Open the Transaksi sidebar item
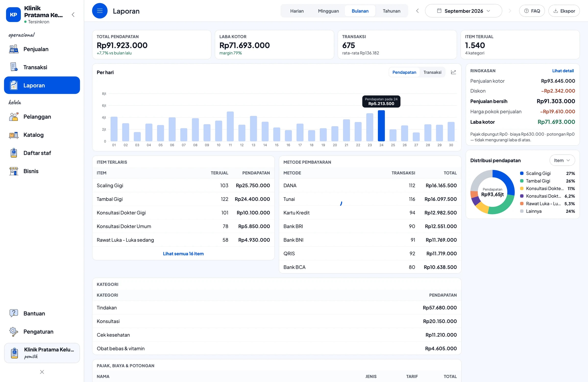 click(42, 67)
